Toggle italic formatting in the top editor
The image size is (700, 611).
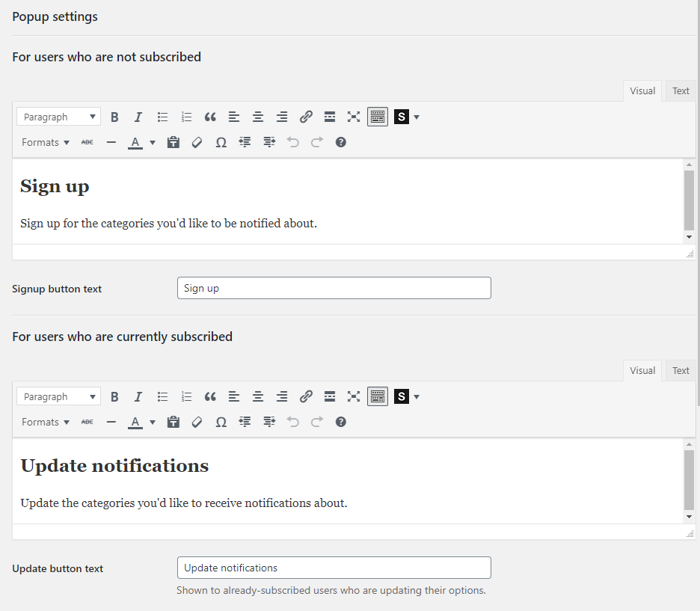(x=138, y=117)
